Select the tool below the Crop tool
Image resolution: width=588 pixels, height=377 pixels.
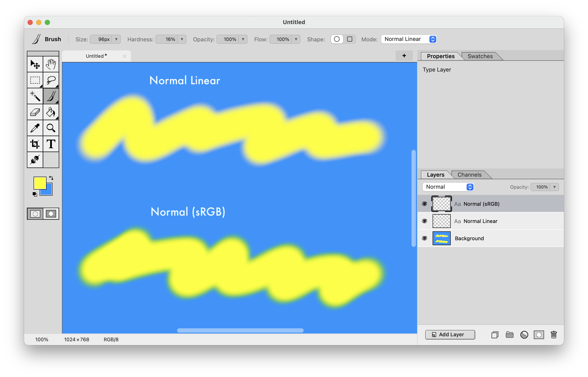tap(35, 160)
